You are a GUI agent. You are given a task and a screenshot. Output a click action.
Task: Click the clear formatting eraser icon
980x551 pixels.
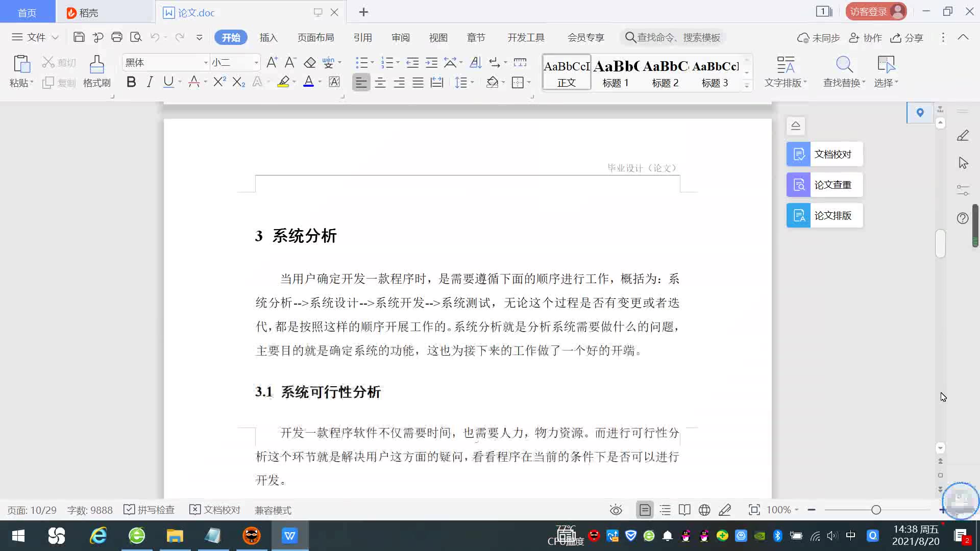pos(310,63)
